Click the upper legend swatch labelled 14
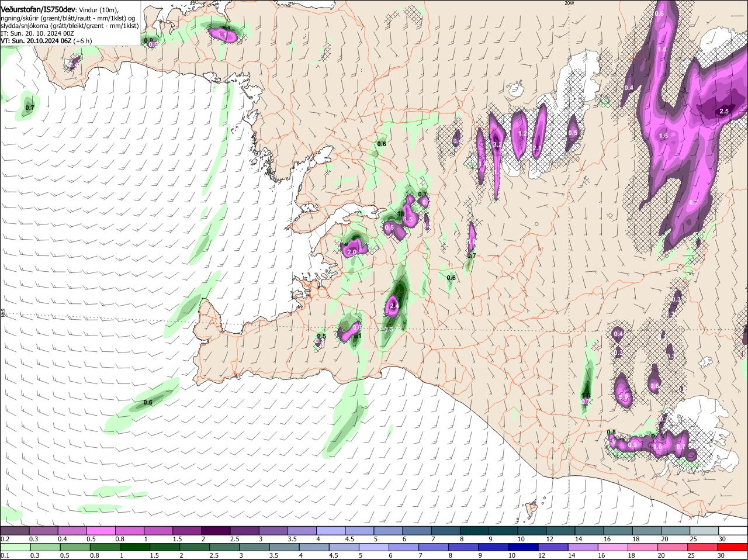Screen dimensions: 748x560 [x=589, y=531]
